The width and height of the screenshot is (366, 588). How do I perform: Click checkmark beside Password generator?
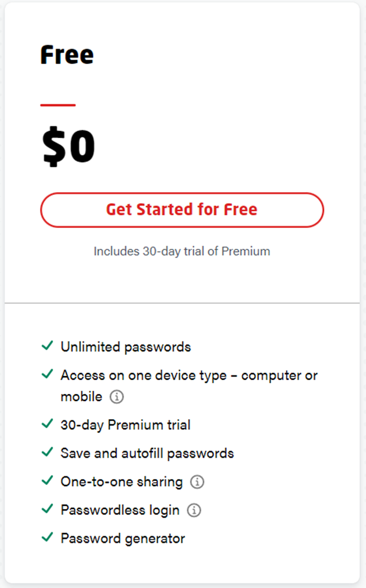click(47, 538)
